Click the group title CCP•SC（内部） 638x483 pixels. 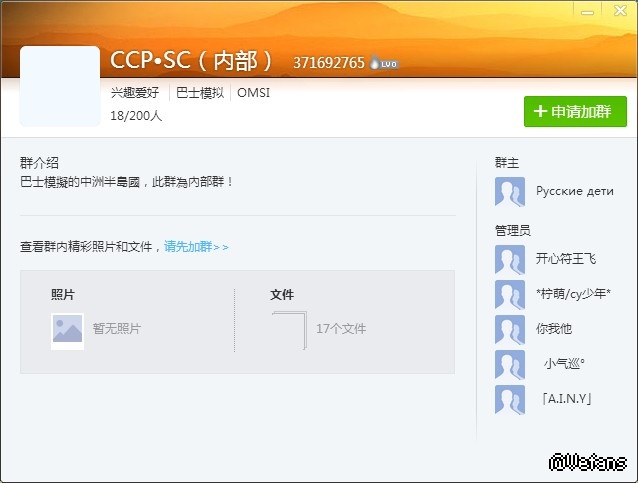(191, 61)
